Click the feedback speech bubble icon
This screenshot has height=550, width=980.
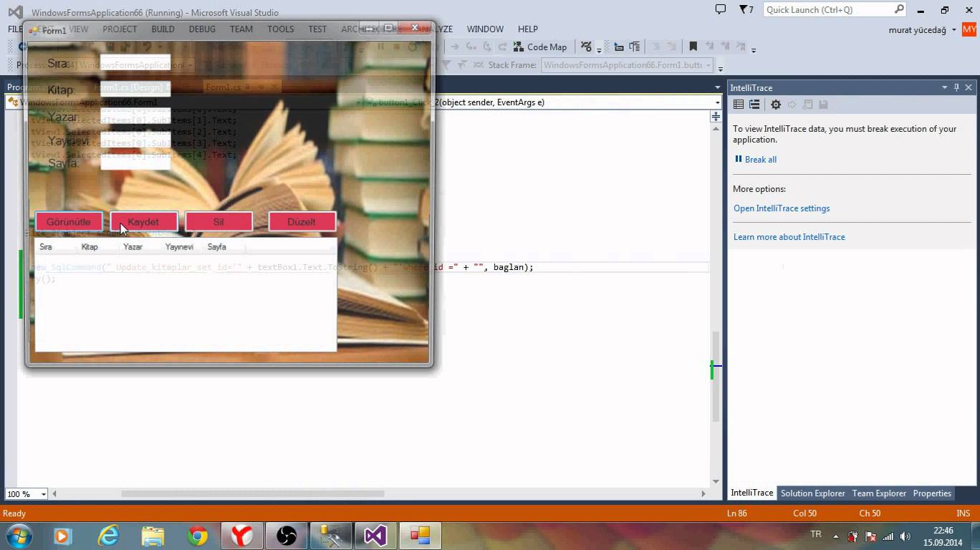(721, 9)
